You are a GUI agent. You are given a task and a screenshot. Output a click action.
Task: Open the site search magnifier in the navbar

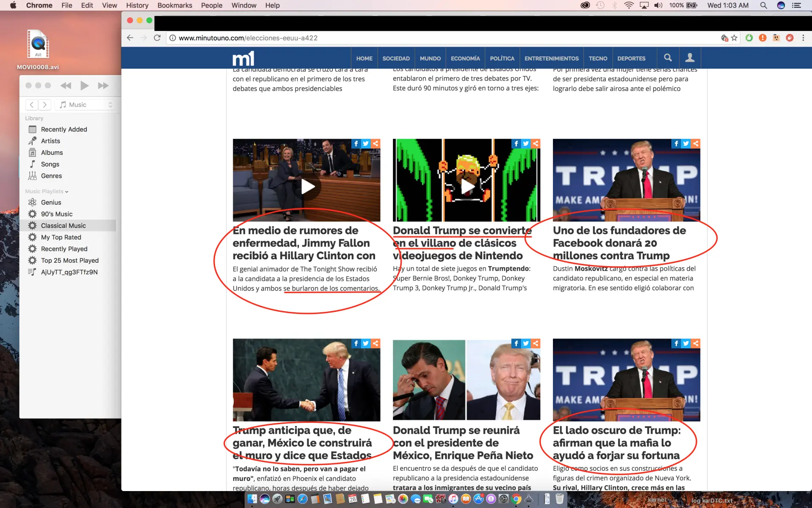[x=668, y=58]
